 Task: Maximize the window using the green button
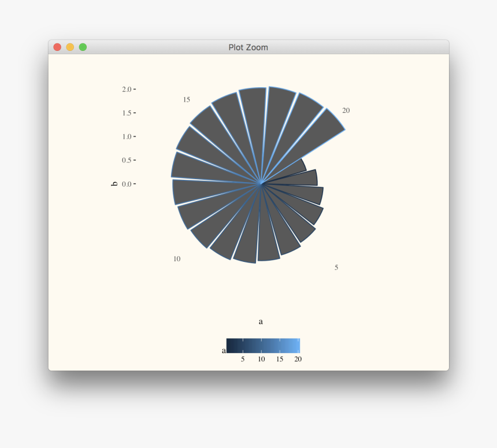click(x=83, y=47)
